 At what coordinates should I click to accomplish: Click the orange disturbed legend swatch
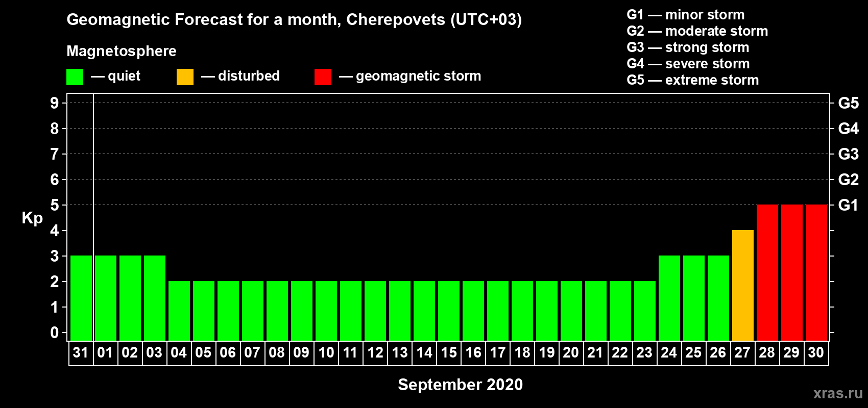[185, 77]
